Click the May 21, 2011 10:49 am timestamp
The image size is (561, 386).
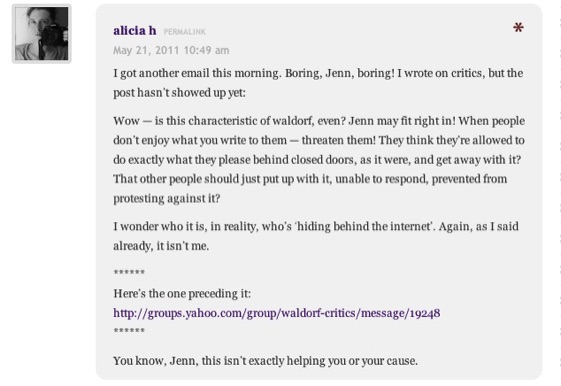[x=171, y=50]
